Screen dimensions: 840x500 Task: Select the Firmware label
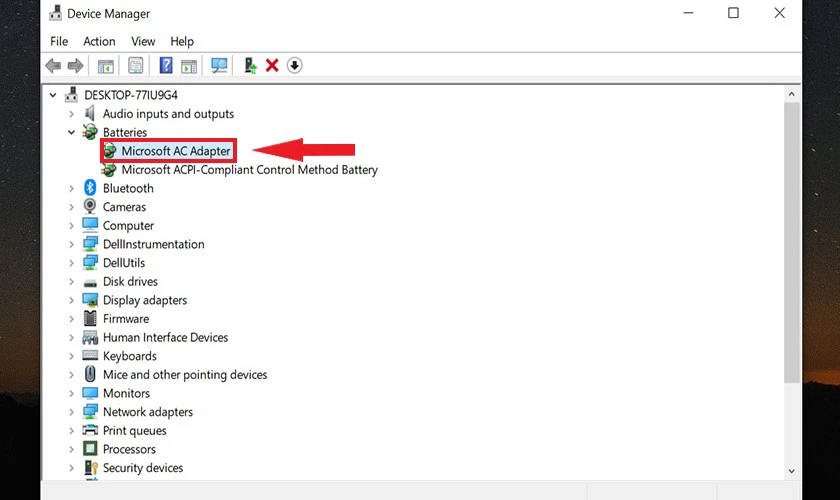tap(126, 319)
